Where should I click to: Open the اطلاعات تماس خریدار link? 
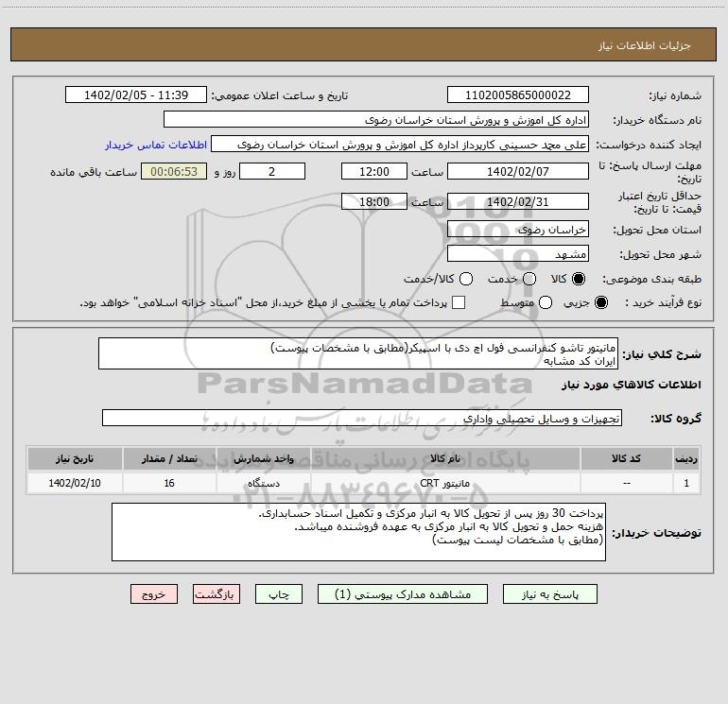(156, 145)
